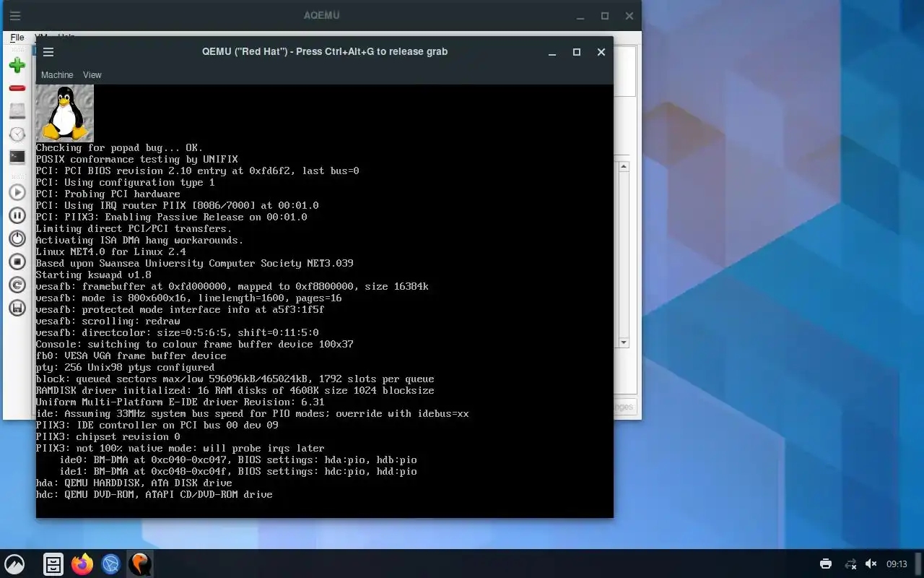Click the network disconnected tray icon

point(850,564)
